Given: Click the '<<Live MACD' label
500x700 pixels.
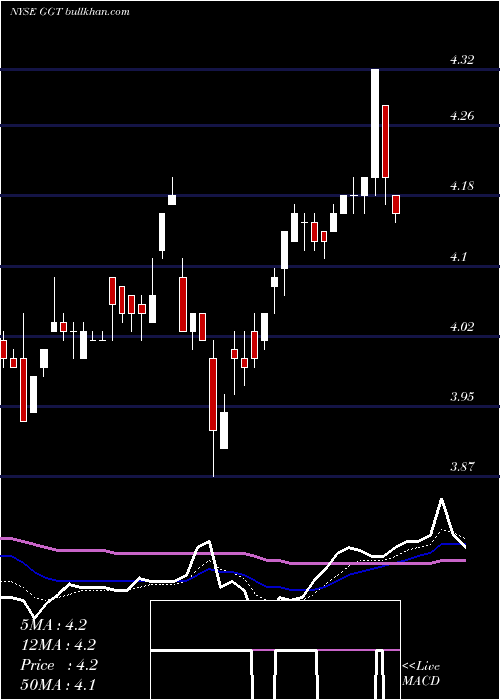Looking at the screenshot, I should [x=421, y=673].
